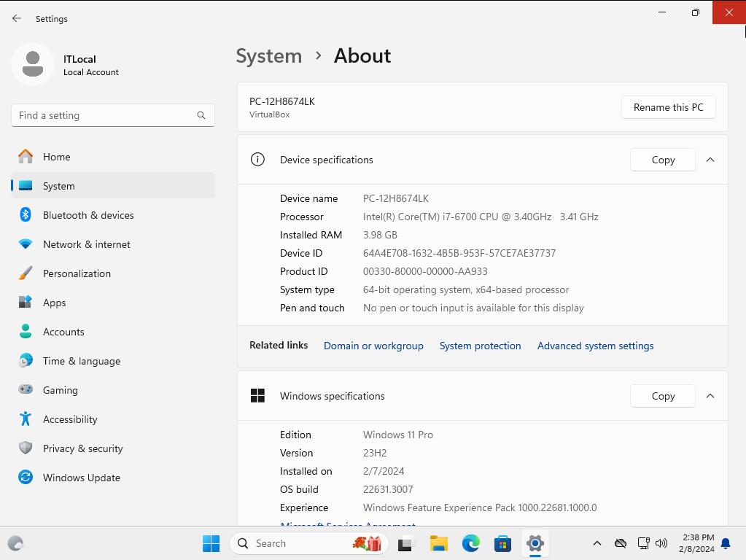
Task: Click the network monitor tray icon
Action: click(643, 543)
